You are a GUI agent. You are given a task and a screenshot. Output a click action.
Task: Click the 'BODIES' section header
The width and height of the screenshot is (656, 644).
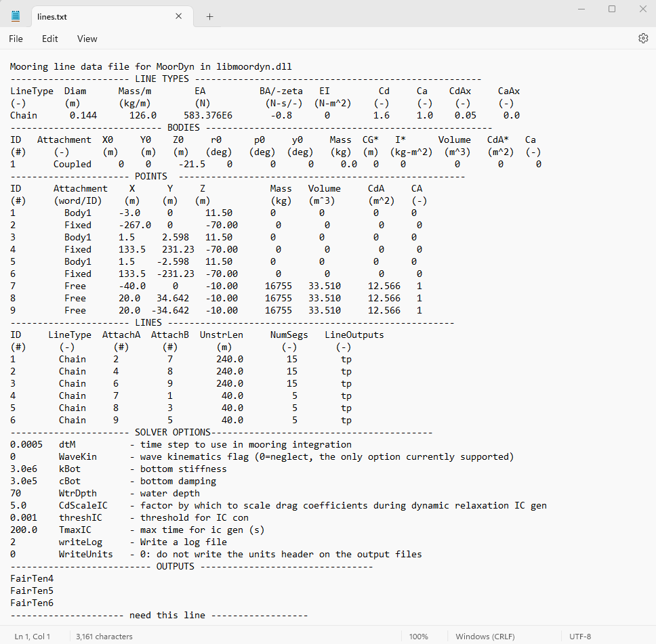coord(183,127)
